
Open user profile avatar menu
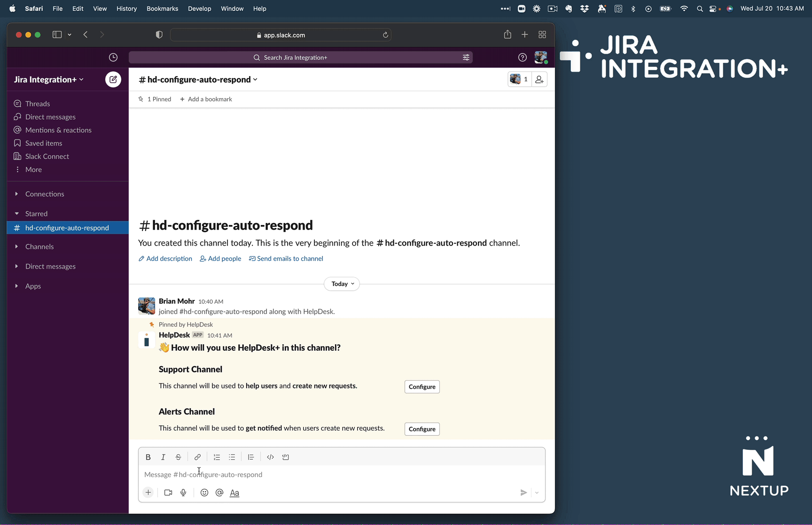541,57
